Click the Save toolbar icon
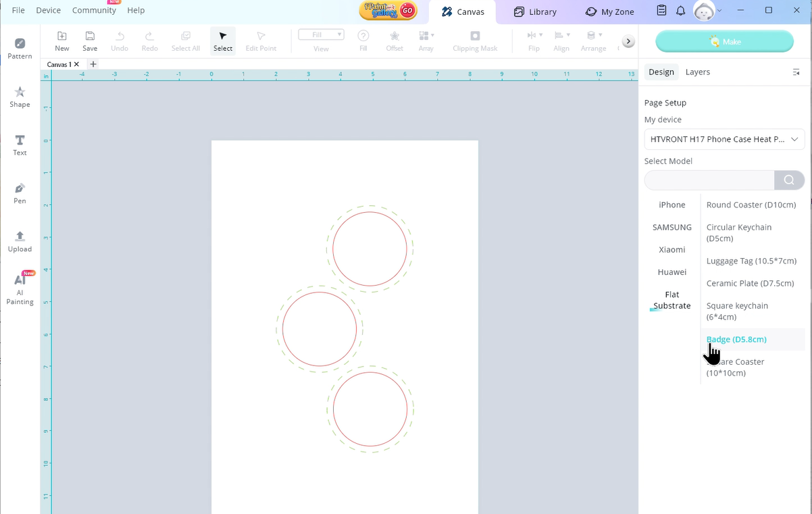This screenshot has width=812, height=514. (x=90, y=41)
